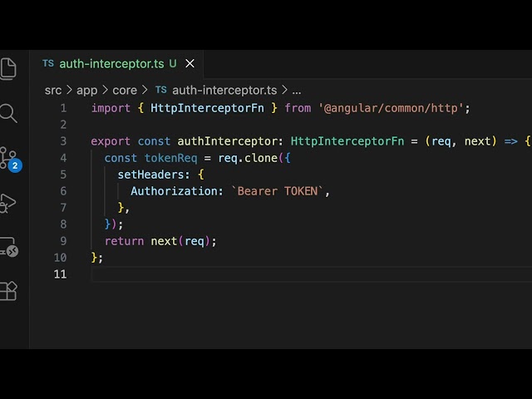Screen dimensions: 532x399
Task: Click the 'Authorization' property key
Action: pos(174,191)
